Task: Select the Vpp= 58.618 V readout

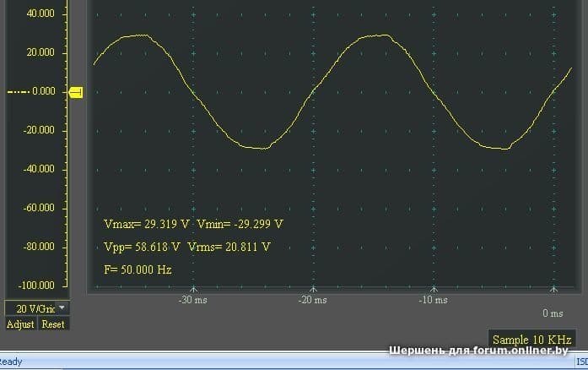Action: 142,248
